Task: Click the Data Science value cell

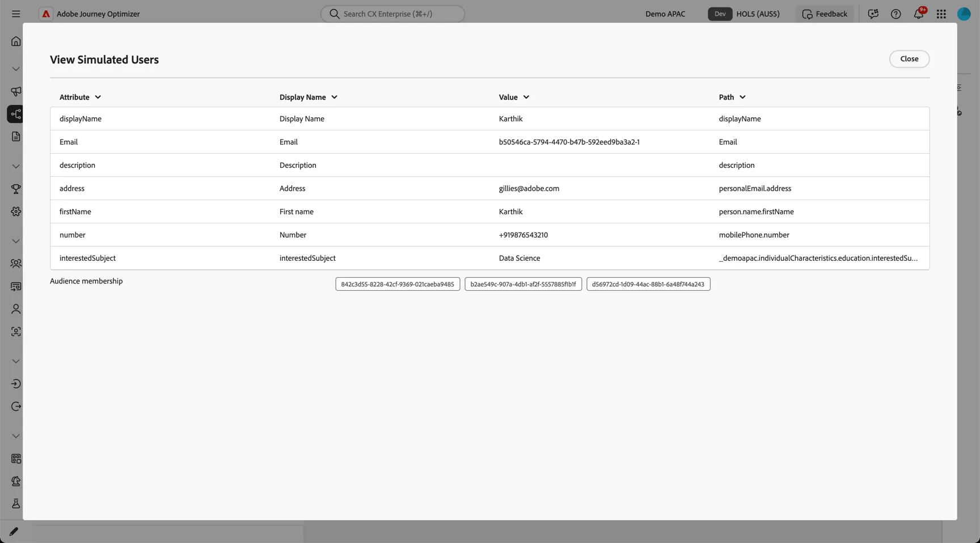Action: tap(519, 258)
